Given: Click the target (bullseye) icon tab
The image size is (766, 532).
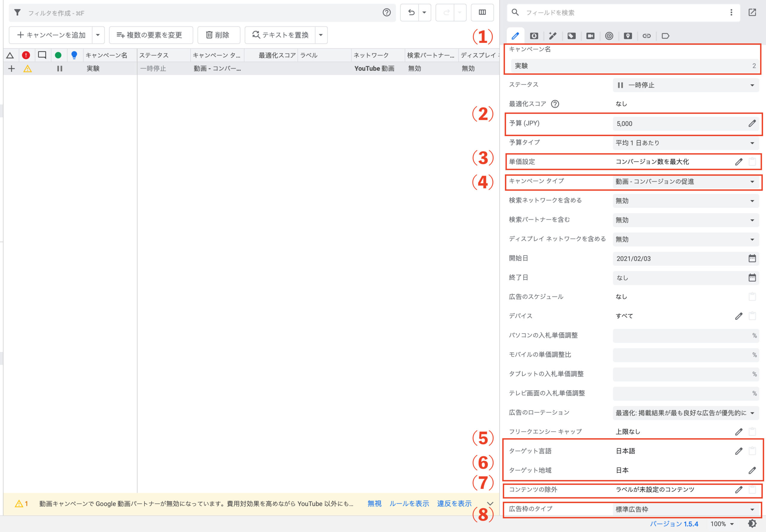Looking at the screenshot, I should click(x=609, y=36).
